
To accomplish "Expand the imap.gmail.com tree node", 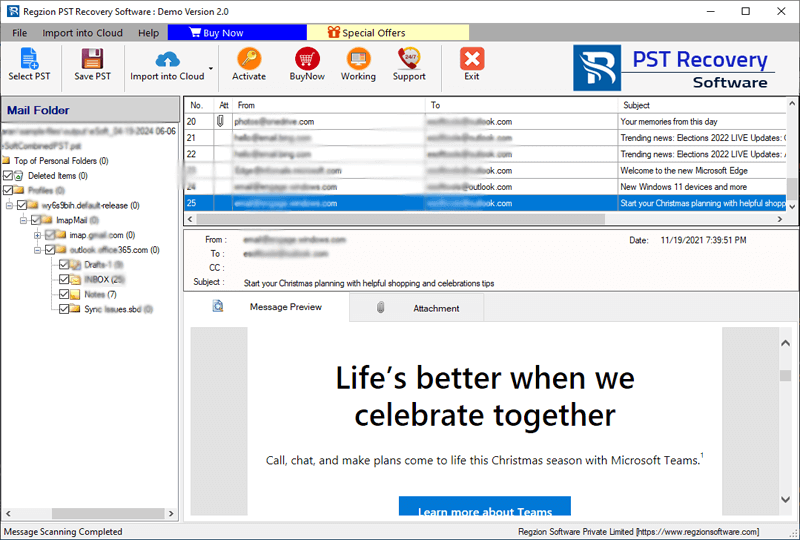I will coord(37,235).
